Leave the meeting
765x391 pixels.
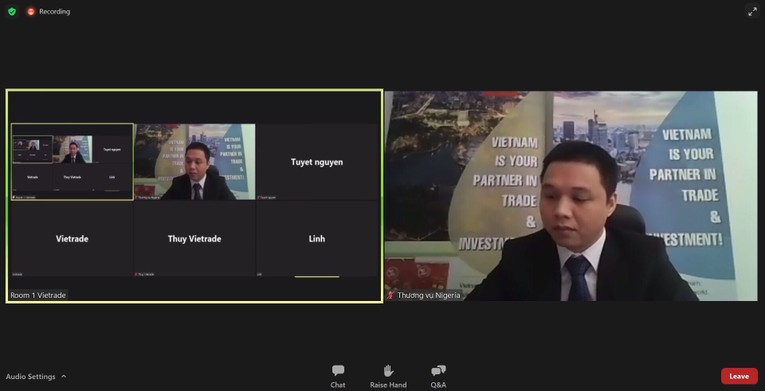[x=739, y=376]
